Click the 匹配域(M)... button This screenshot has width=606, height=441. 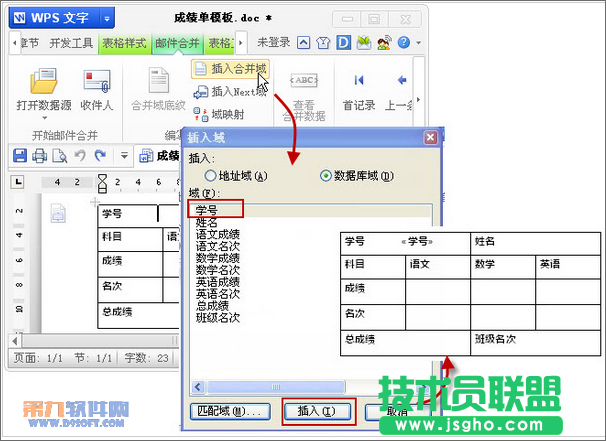(230, 411)
